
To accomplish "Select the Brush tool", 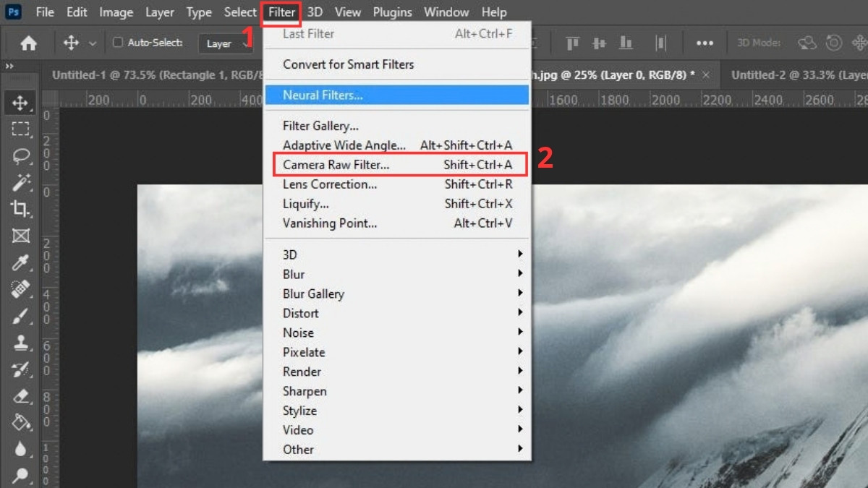I will point(20,316).
